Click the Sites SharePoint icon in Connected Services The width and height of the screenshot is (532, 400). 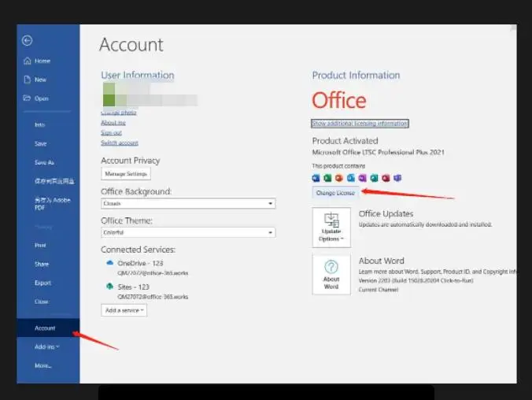pyautogui.click(x=109, y=287)
